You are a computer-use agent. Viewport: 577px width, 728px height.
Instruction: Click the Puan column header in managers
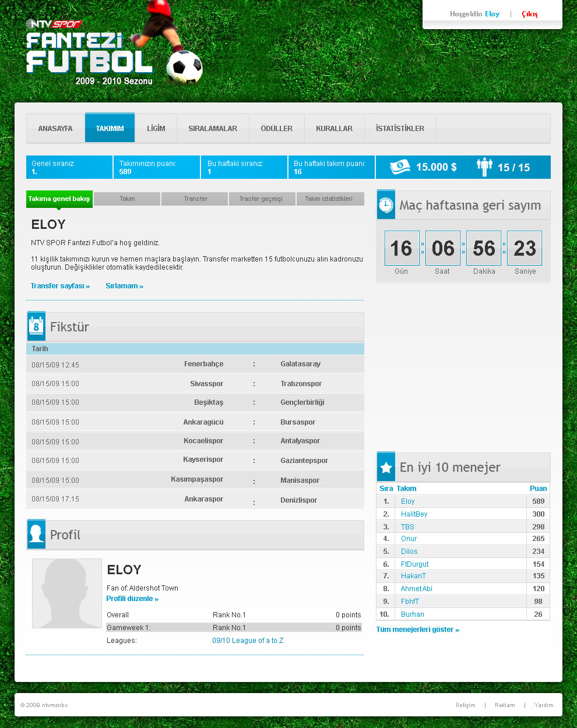pos(538,489)
